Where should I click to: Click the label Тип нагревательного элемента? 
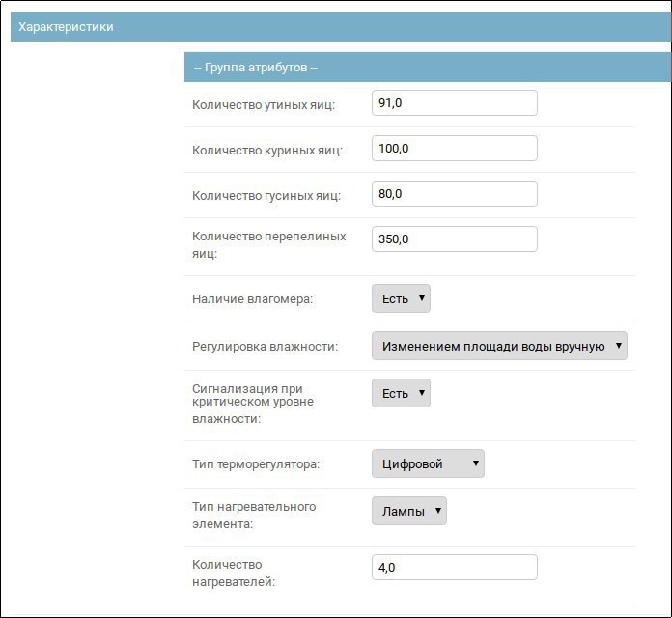[x=254, y=515]
